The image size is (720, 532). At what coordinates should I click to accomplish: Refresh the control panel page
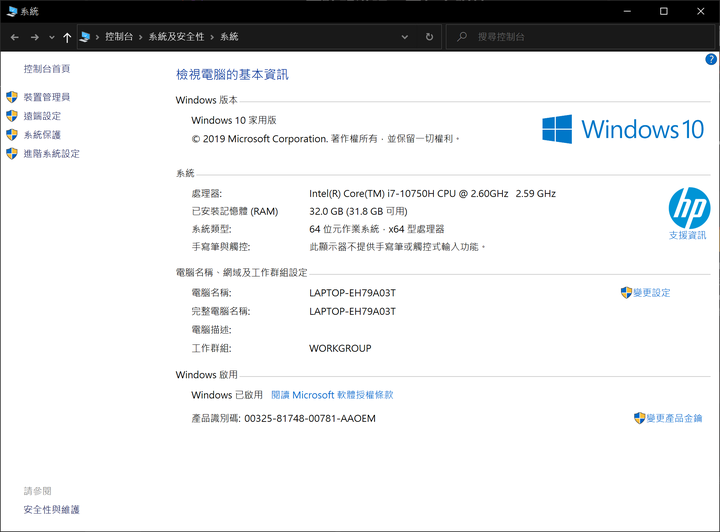tap(429, 37)
